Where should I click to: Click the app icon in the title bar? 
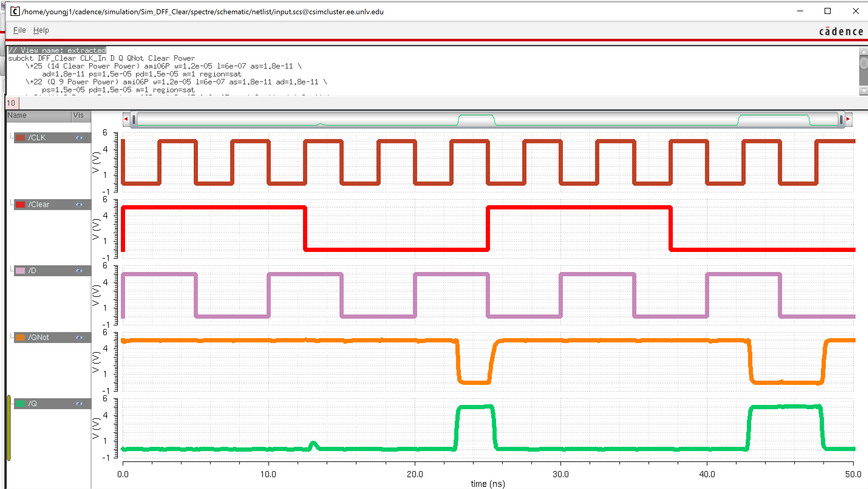(x=15, y=12)
